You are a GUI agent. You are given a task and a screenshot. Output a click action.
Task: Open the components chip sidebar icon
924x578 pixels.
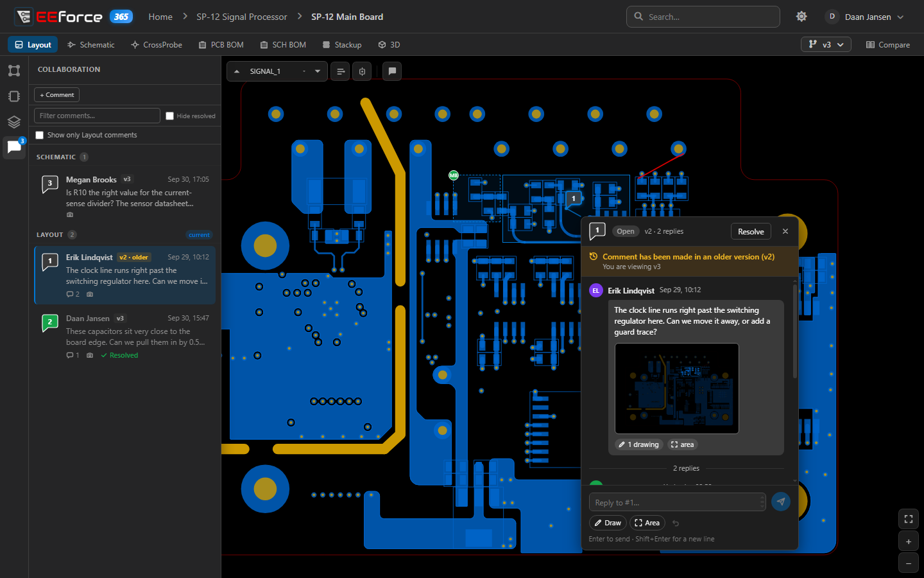(x=14, y=96)
